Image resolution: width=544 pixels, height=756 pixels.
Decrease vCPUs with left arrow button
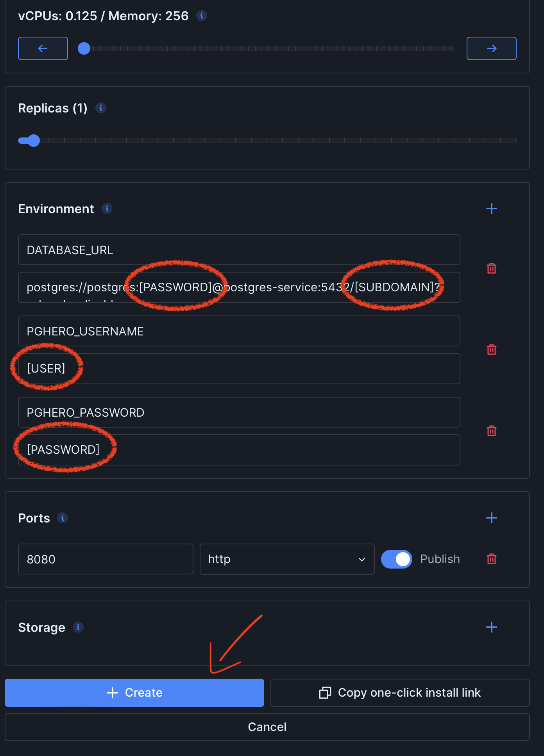coord(43,48)
